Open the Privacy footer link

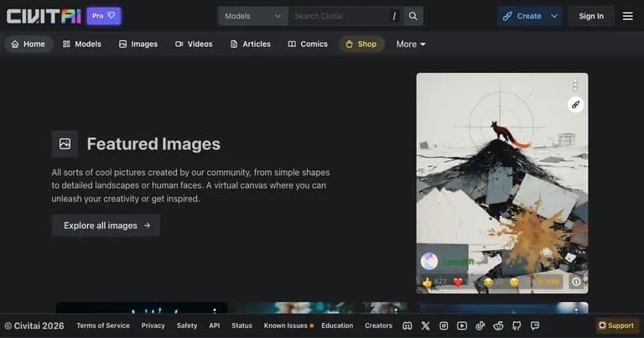click(153, 325)
